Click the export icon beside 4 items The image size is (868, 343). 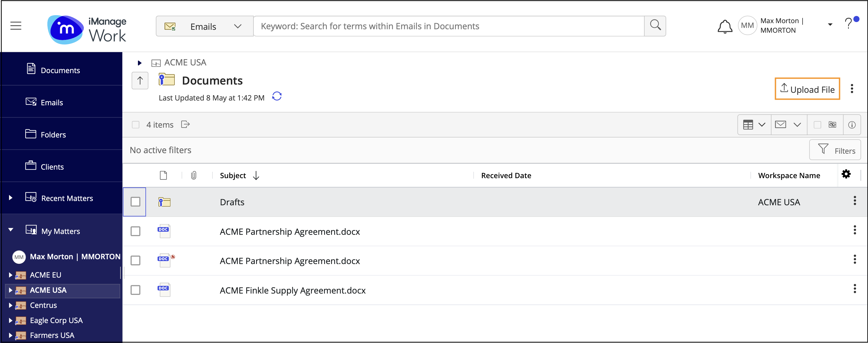[185, 125]
